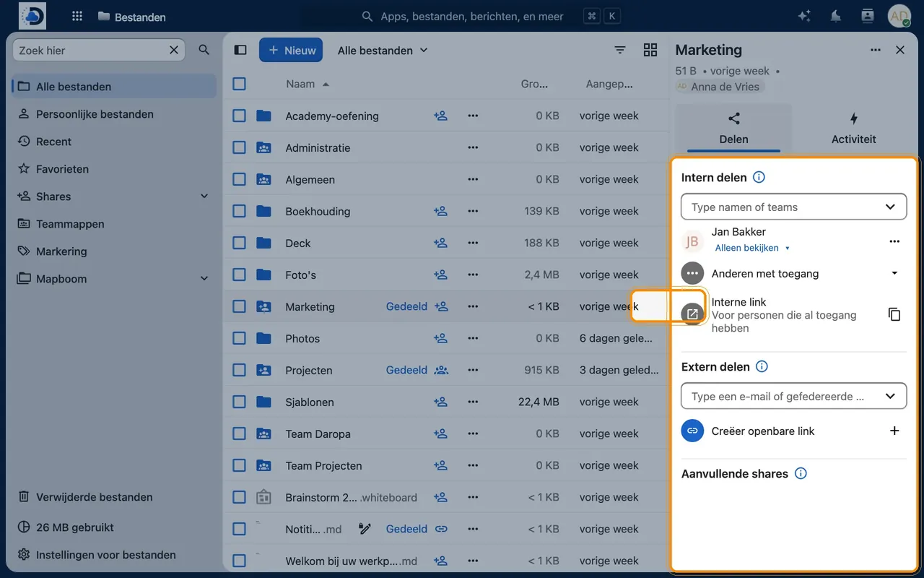Open Jan Bakker share options menu
The height and width of the screenshot is (578, 924).
click(894, 241)
